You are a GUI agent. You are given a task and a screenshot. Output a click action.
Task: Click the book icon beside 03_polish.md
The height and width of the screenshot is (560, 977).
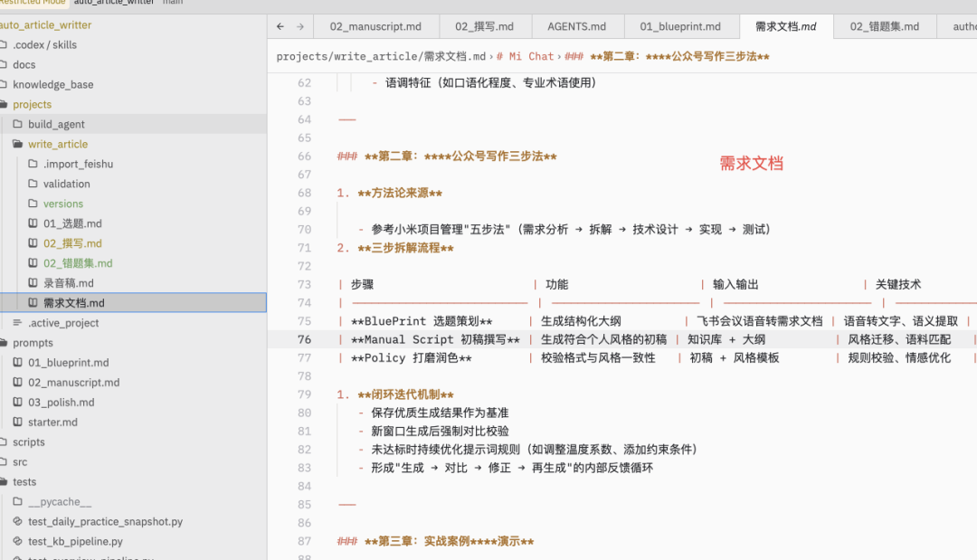point(18,402)
